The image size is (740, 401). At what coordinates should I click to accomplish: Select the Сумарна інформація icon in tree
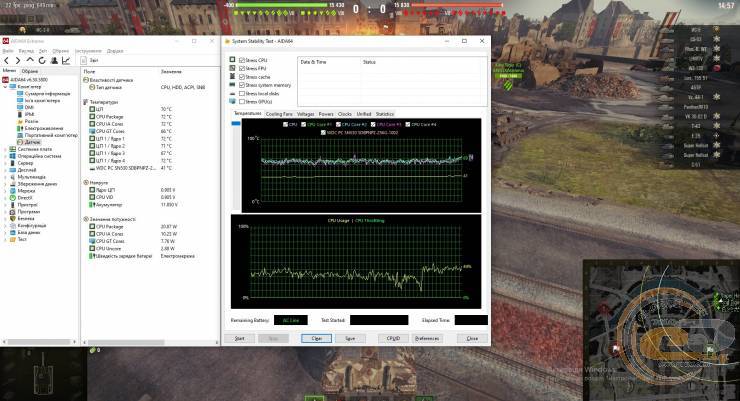point(20,93)
